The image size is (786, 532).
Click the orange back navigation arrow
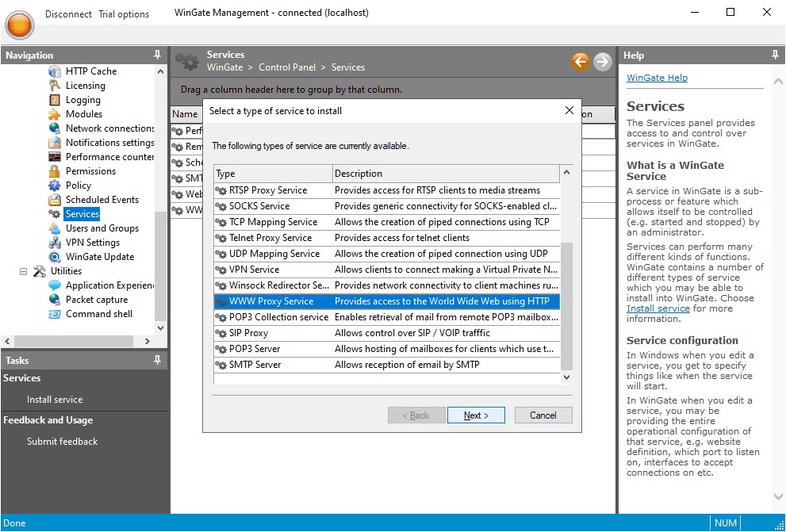click(x=581, y=62)
